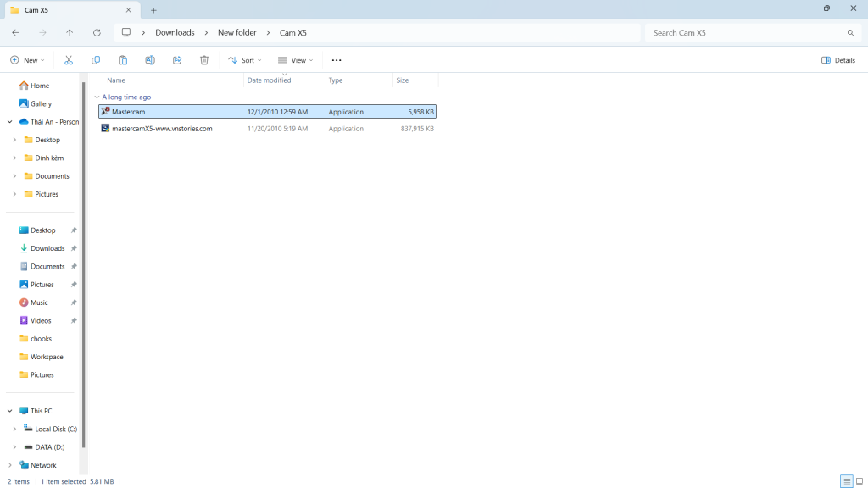Open Home in navigation pane
Viewport: 868px width, 488px height.
[x=40, y=86]
